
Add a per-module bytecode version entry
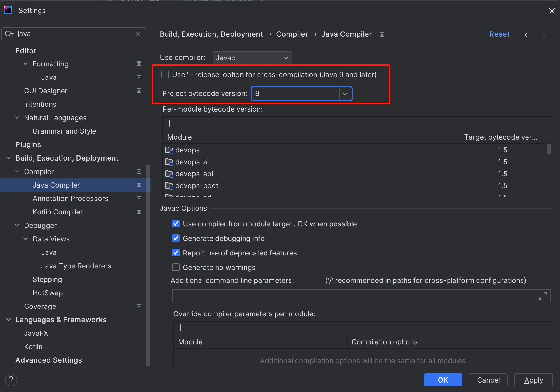(170, 123)
